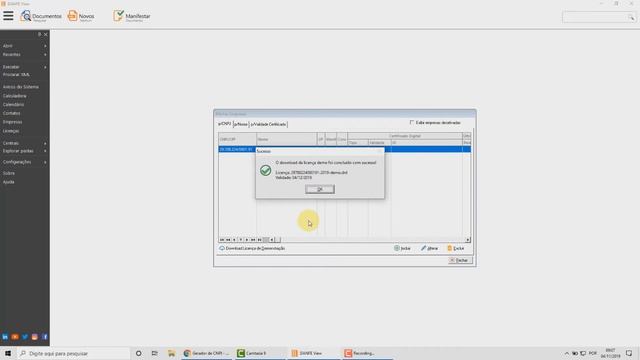Image resolution: width=640 pixels, height=360 pixels.
Task: Open the YouTube link icon
Action: [x=15, y=337]
